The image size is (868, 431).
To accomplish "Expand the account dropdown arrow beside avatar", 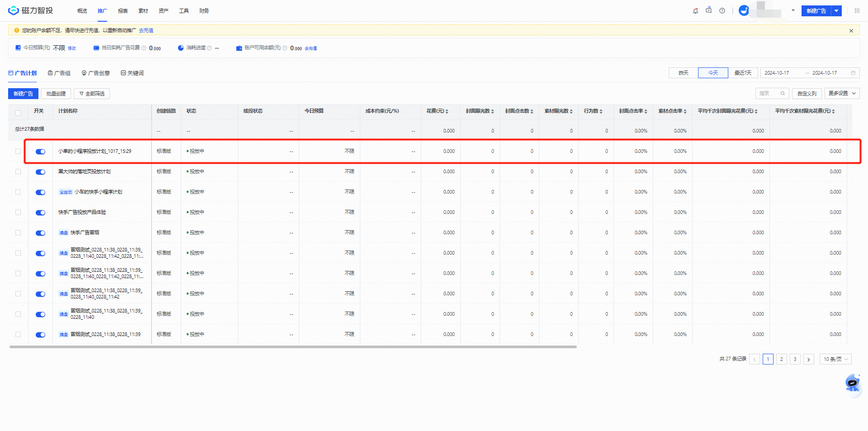I will (793, 10).
